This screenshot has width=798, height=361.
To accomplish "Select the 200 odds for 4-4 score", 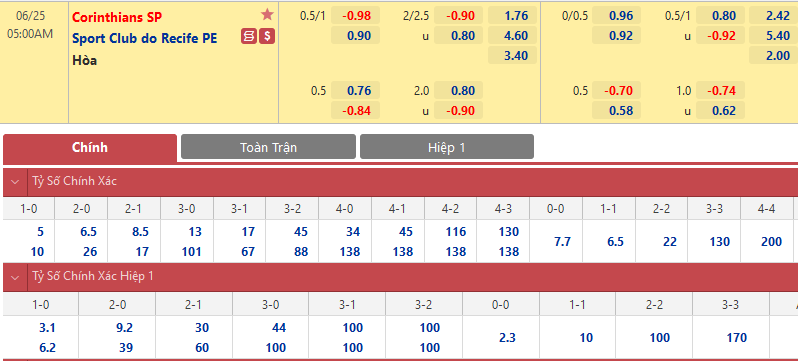I will (x=772, y=242).
